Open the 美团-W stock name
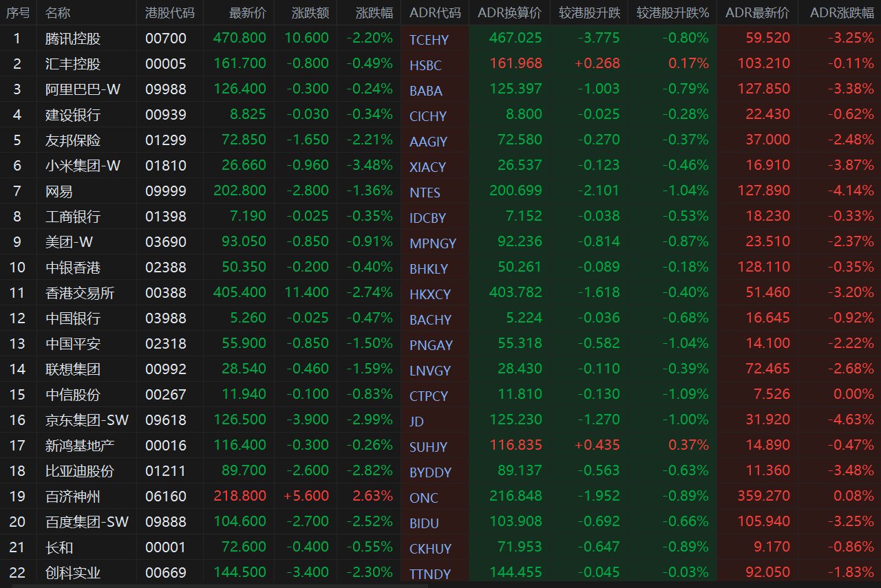The width and height of the screenshot is (881, 588). coord(69,241)
